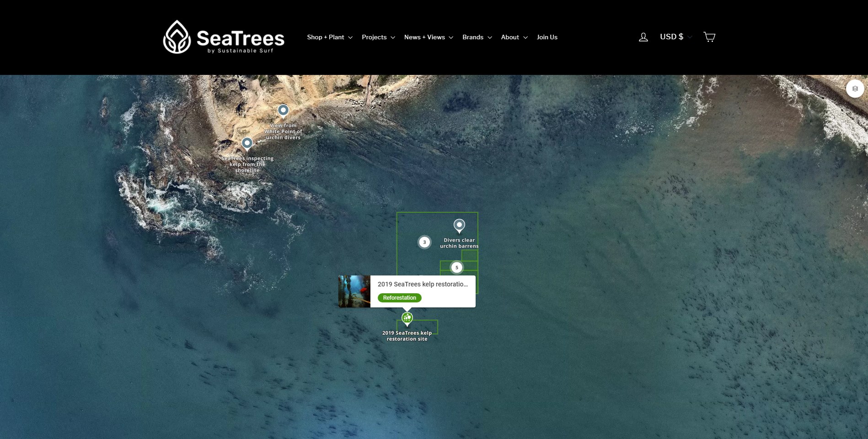
Task: Toggle the map layers control icon
Action: point(855,88)
